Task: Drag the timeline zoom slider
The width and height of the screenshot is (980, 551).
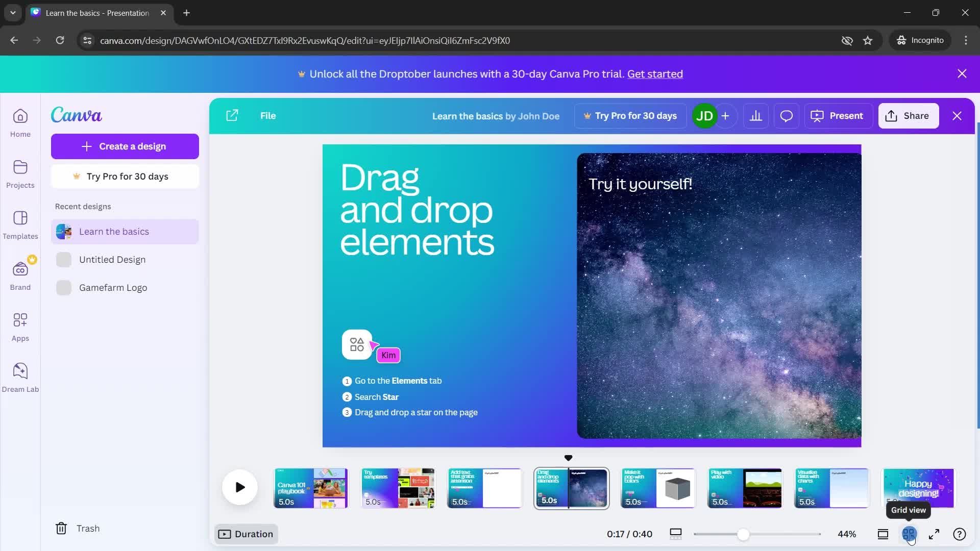Action: [x=742, y=534]
